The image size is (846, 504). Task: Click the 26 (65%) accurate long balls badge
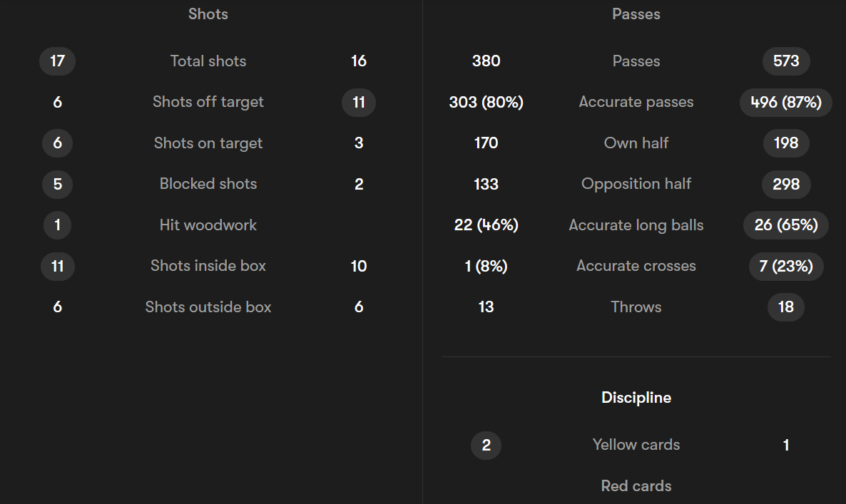[786, 225]
